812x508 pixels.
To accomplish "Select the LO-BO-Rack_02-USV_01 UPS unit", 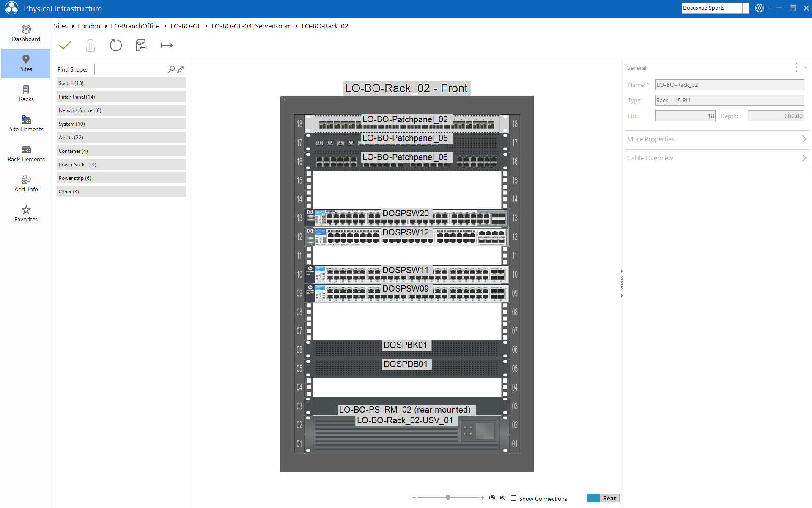I will coord(407,434).
